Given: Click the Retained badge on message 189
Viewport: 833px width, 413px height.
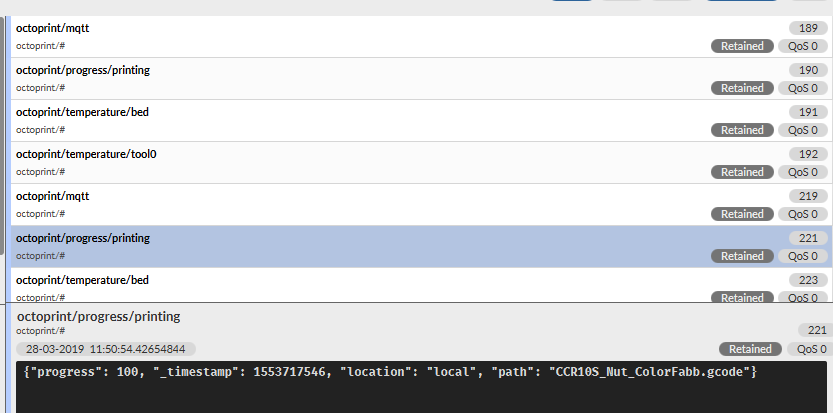Looking at the screenshot, I should [x=742, y=46].
